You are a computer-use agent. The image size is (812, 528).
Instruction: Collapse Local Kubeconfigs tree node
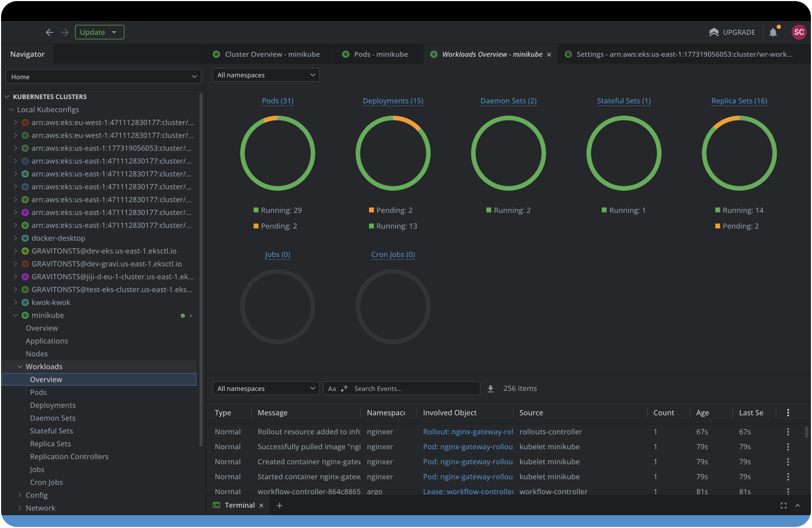[x=11, y=110]
